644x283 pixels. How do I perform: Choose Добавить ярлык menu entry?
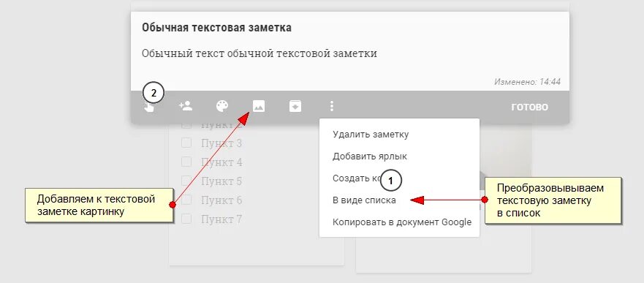[x=370, y=156]
